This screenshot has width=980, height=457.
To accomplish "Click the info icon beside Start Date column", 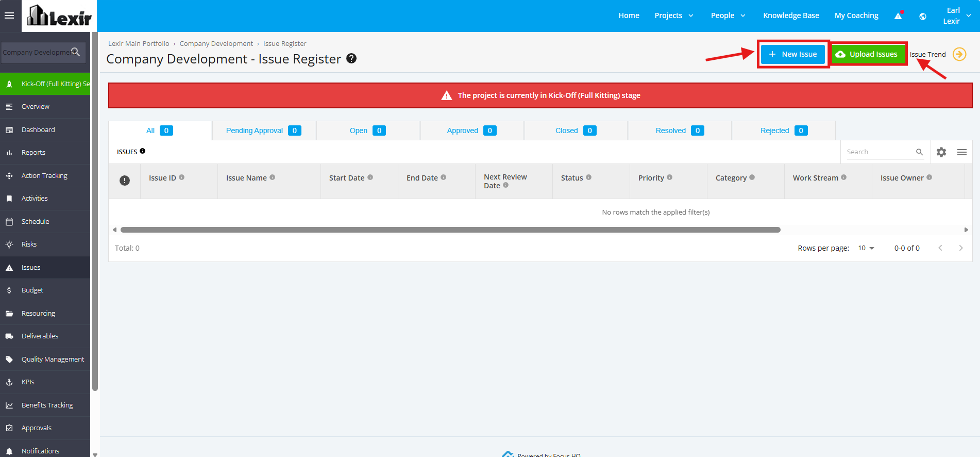I will tap(370, 177).
